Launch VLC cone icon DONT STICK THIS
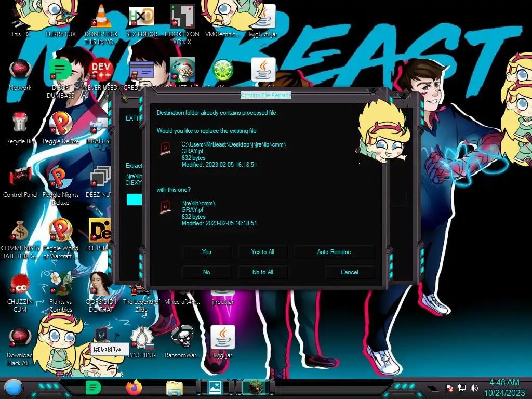The height and width of the screenshot is (399, 532). 101,24
